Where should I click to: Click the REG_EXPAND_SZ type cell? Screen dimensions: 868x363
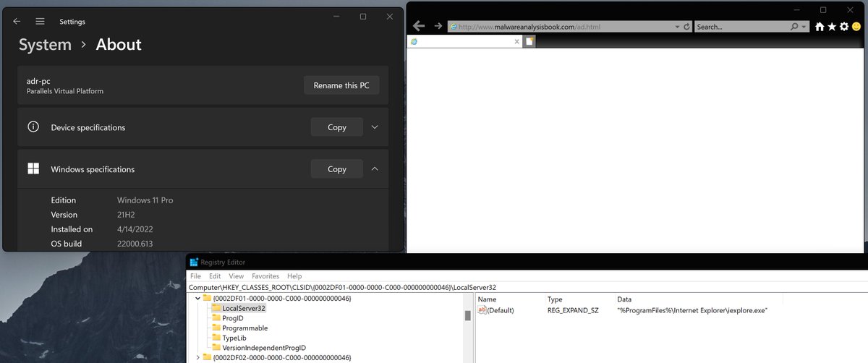click(573, 310)
